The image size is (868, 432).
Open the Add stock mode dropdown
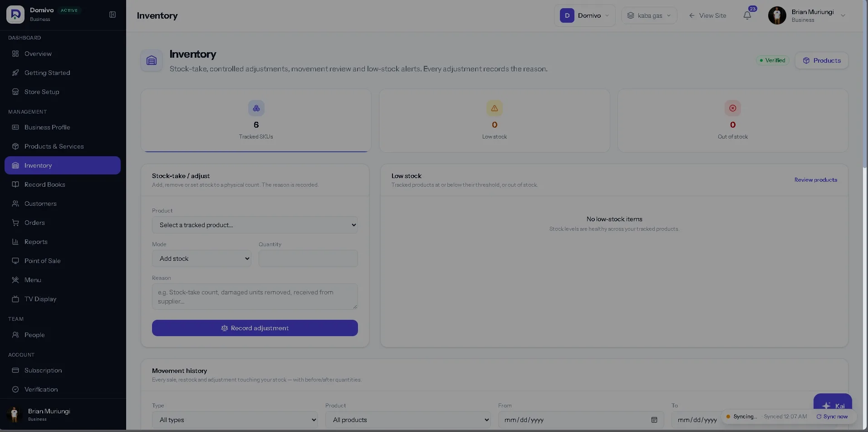click(201, 258)
